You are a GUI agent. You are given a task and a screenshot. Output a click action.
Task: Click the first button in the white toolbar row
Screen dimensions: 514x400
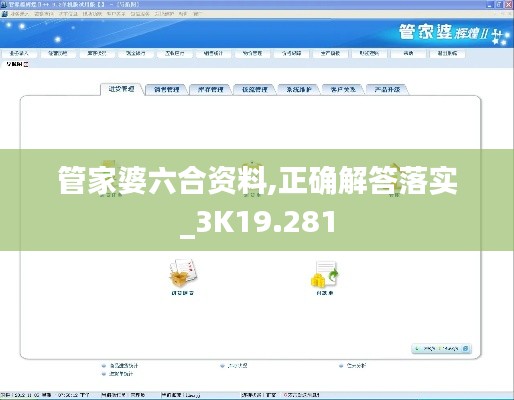(19, 53)
